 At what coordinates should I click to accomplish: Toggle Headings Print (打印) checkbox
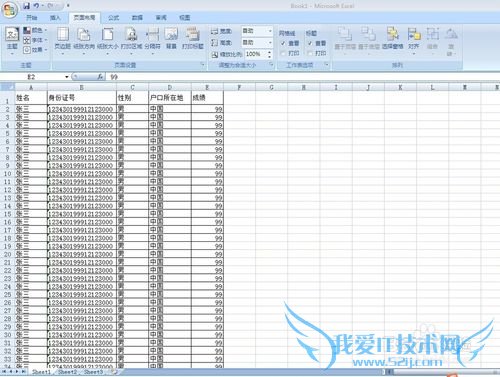pos(310,53)
